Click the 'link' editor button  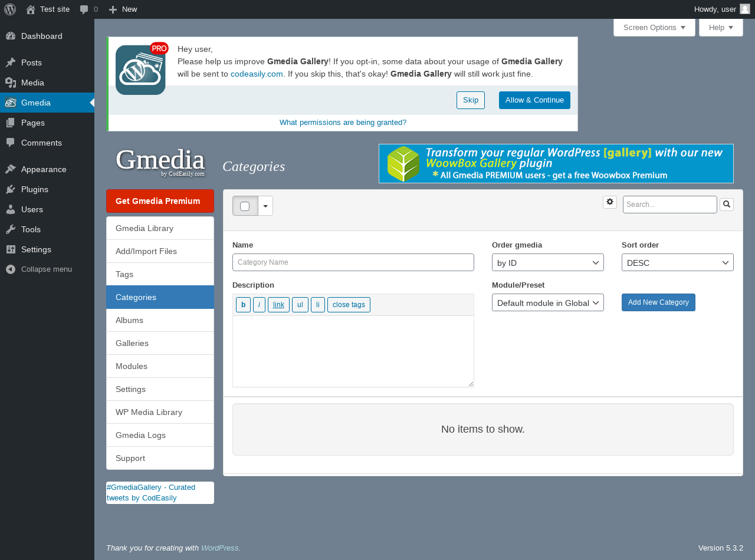coord(278,305)
